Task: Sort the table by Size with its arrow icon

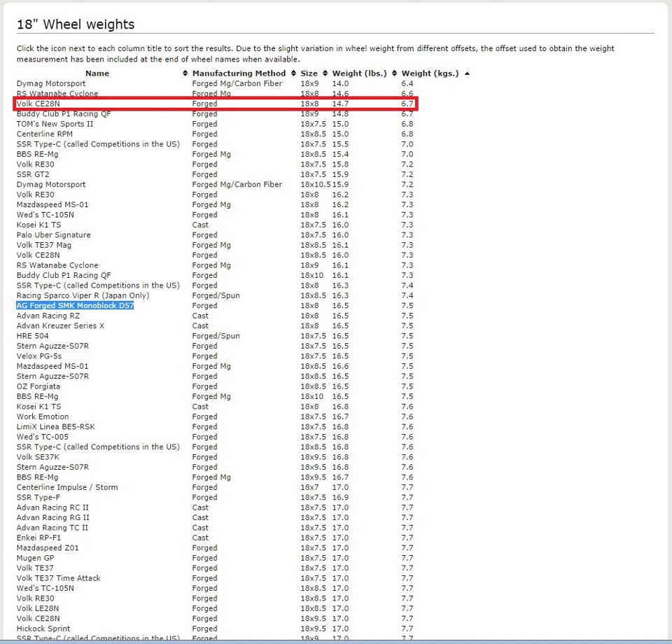Action: 325,73
